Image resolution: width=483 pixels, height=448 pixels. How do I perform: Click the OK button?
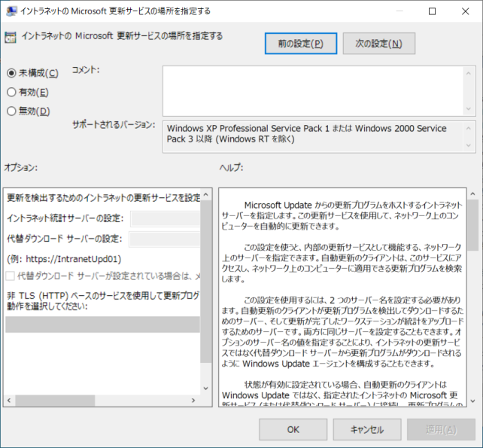click(293, 429)
